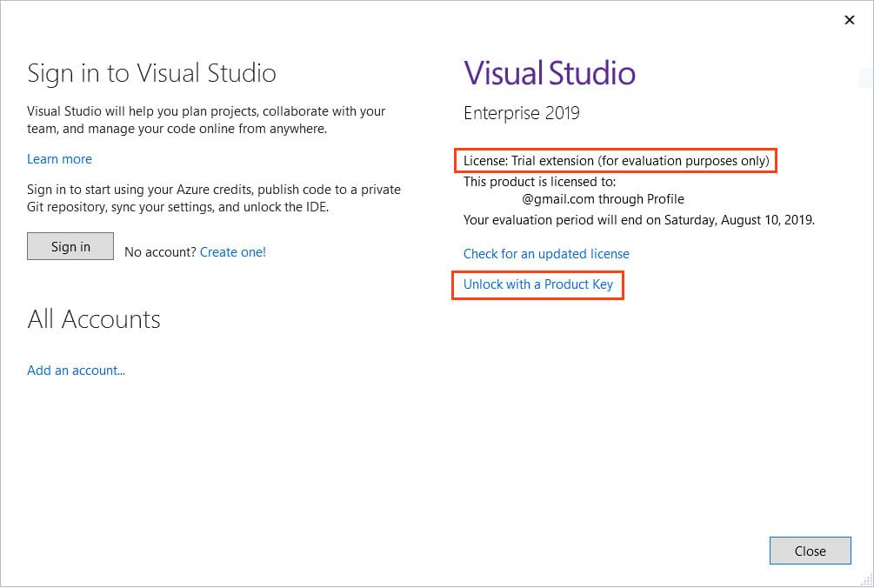Click 'This product is licensed to:' text
874x588 pixels.
(x=539, y=182)
